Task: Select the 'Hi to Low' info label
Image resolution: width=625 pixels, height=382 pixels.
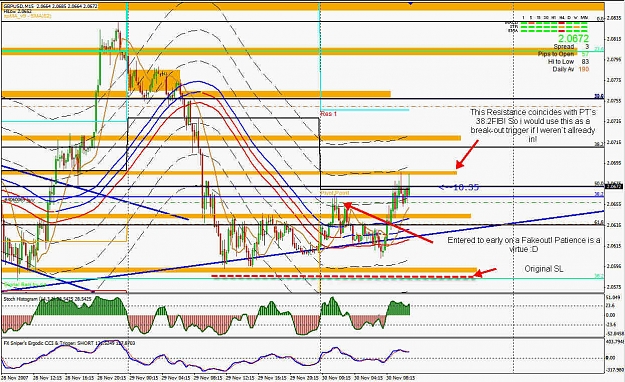Action: pos(561,61)
